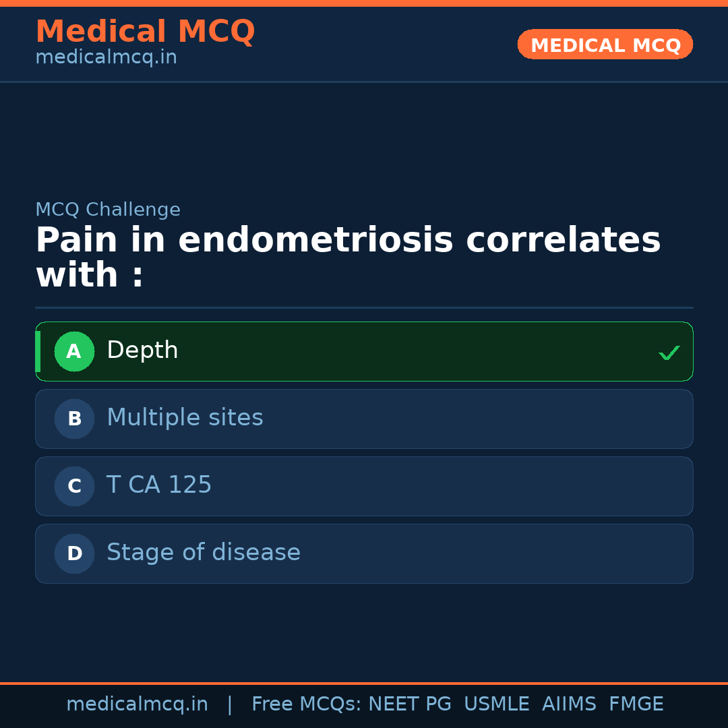This screenshot has width=728, height=728.
Task: Click the D letter circle icon
Action: (74, 553)
